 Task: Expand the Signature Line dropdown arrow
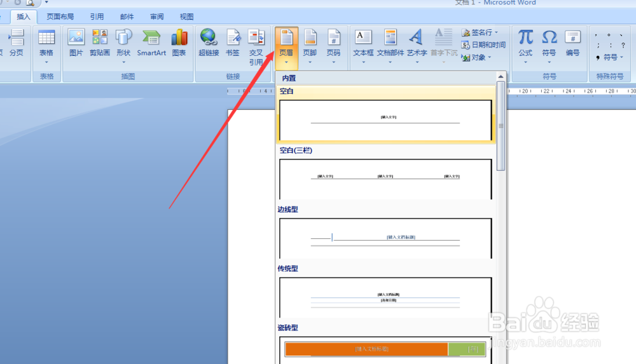pyautogui.click(x=496, y=32)
